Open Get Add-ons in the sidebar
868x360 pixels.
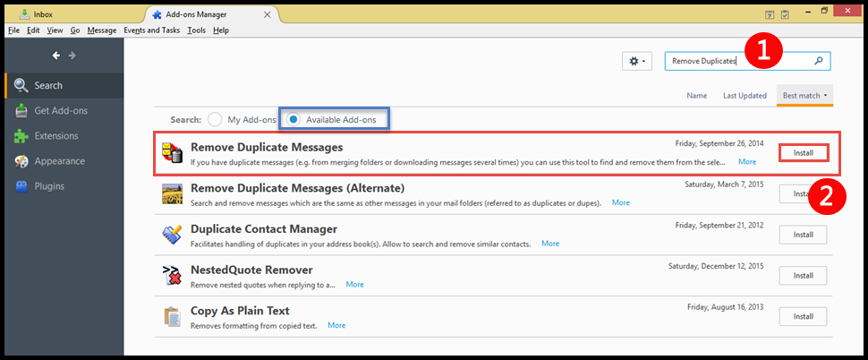click(x=64, y=111)
